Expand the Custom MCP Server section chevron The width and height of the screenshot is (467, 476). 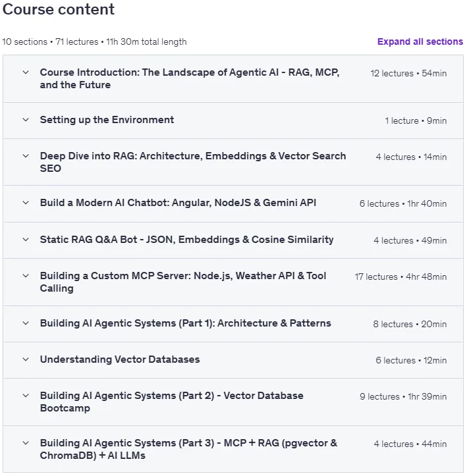click(x=26, y=276)
